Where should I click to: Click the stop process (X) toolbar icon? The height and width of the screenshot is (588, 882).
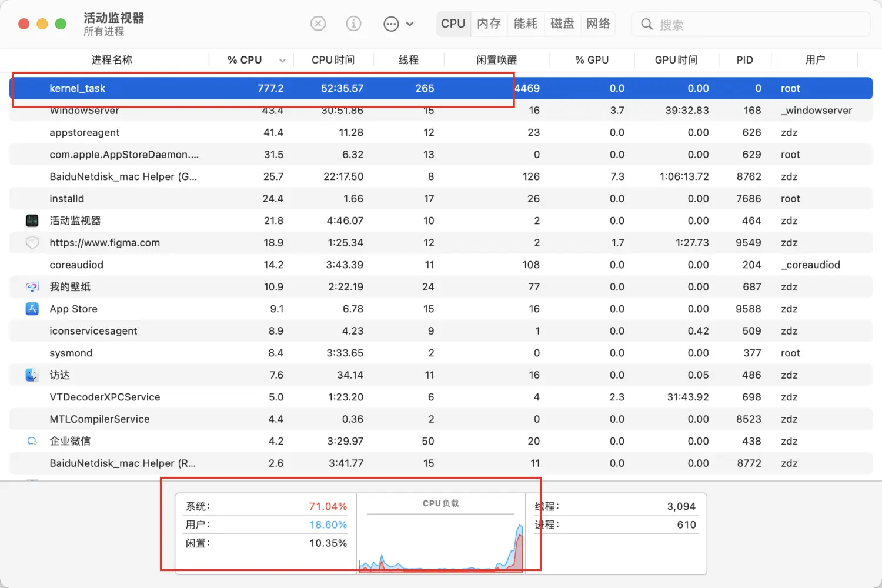pyautogui.click(x=318, y=24)
